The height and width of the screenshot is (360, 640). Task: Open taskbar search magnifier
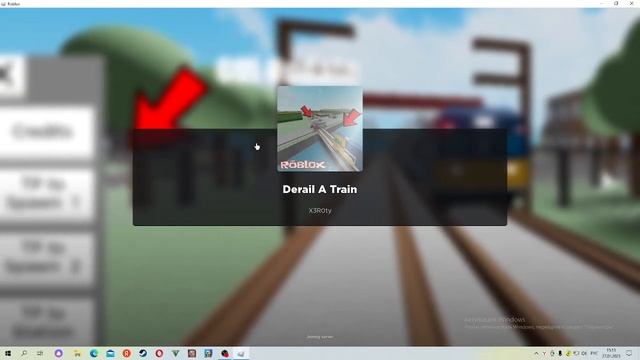click(x=24, y=353)
